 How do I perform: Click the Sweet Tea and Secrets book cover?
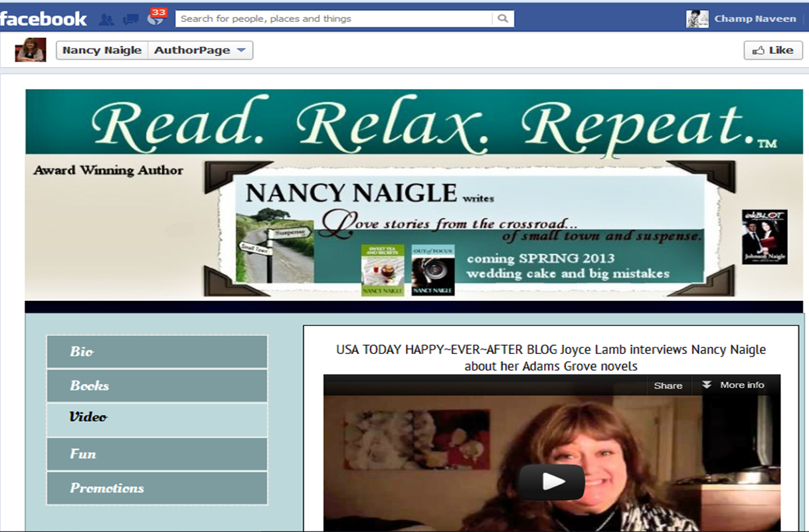383,270
